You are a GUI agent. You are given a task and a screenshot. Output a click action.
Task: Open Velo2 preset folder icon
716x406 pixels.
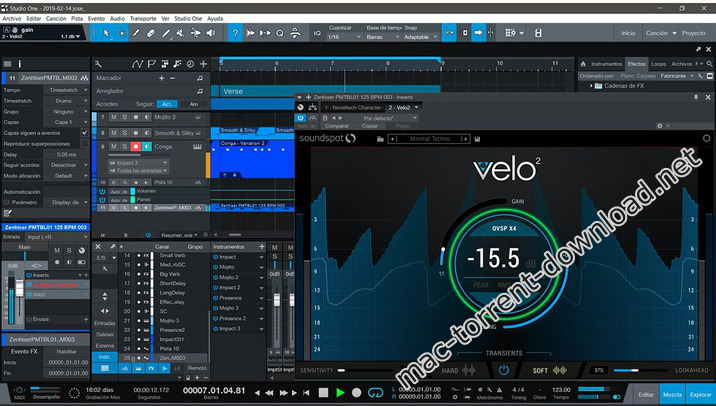pyautogui.click(x=380, y=139)
